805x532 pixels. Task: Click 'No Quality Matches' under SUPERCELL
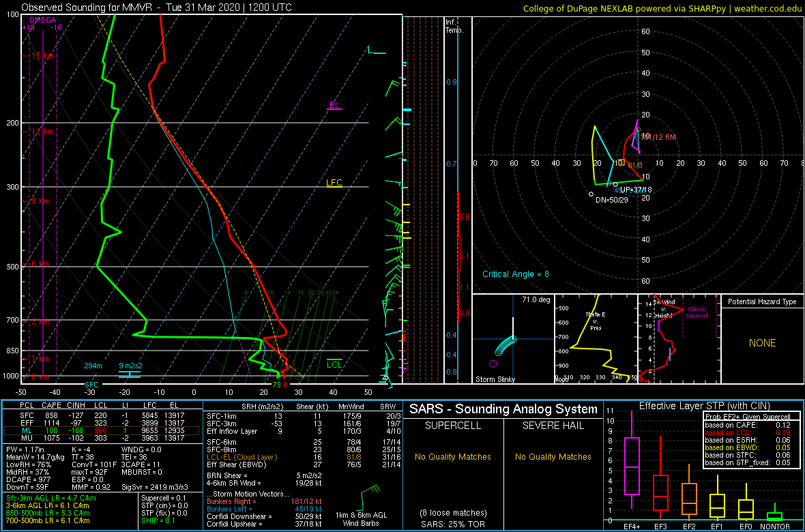click(x=452, y=456)
